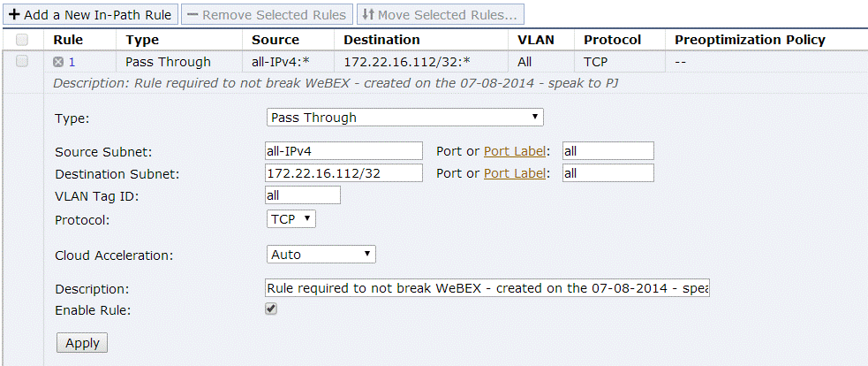Open the Protocol dropdown set to TCP
The width and height of the screenshot is (868, 366).
[291, 218]
